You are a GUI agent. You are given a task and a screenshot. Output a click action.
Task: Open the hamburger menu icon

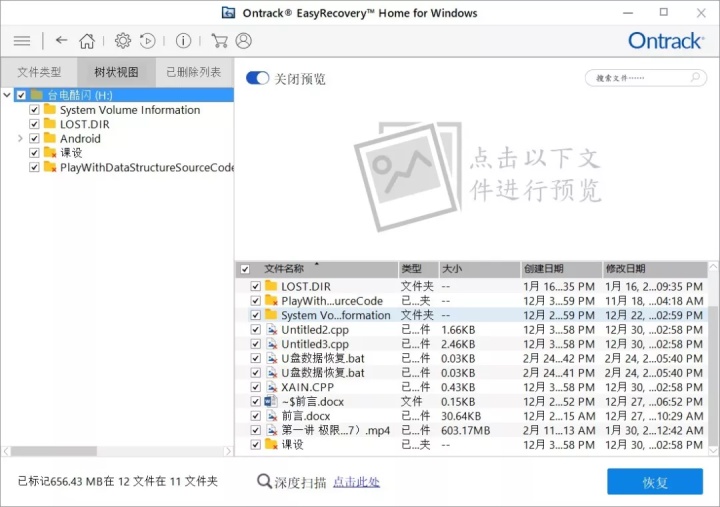pyautogui.click(x=22, y=41)
